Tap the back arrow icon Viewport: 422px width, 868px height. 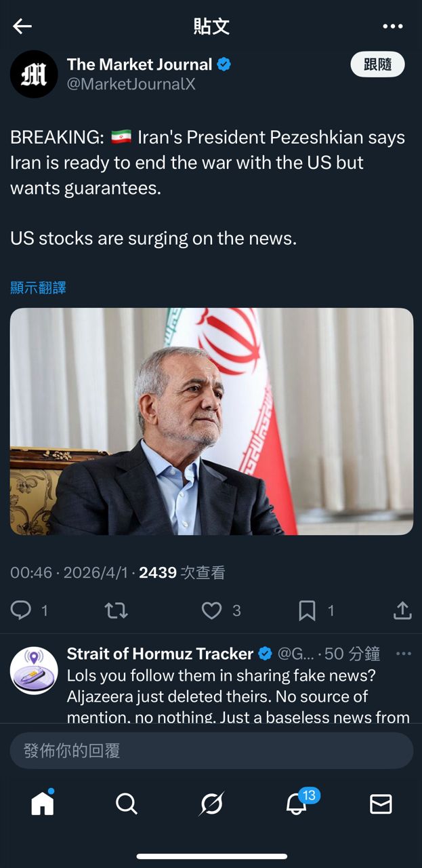pyautogui.click(x=22, y=26)
